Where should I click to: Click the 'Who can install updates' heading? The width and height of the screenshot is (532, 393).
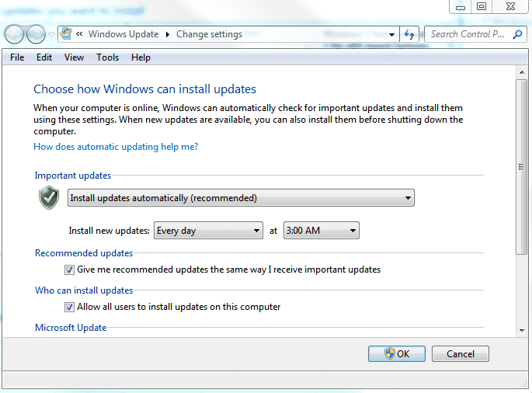coord(84,290)
